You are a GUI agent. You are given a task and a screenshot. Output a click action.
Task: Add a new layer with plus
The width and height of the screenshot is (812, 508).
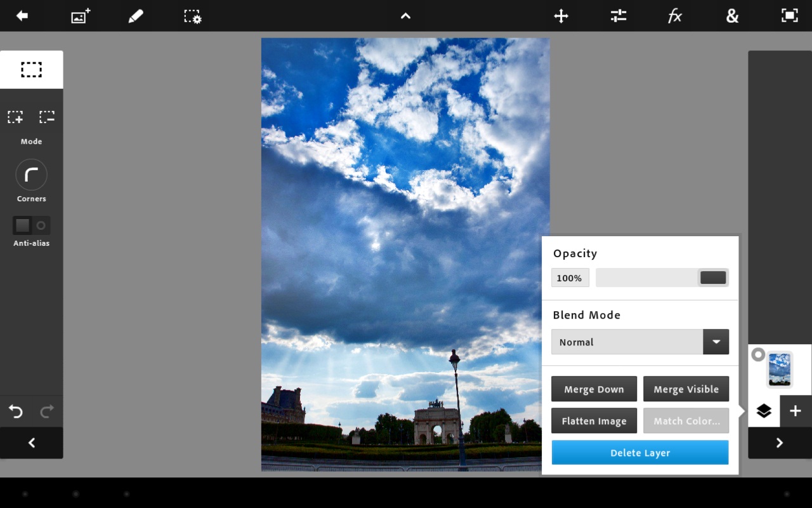796,411
